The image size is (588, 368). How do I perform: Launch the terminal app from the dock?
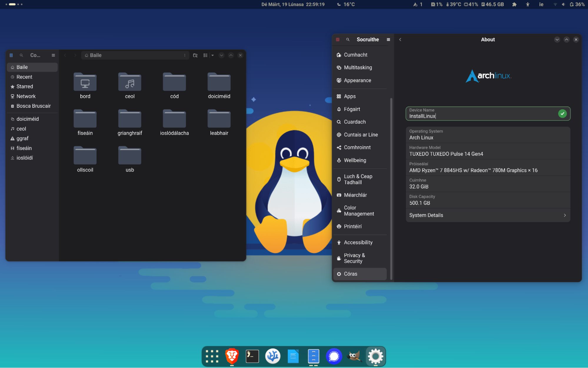(252, 356)
